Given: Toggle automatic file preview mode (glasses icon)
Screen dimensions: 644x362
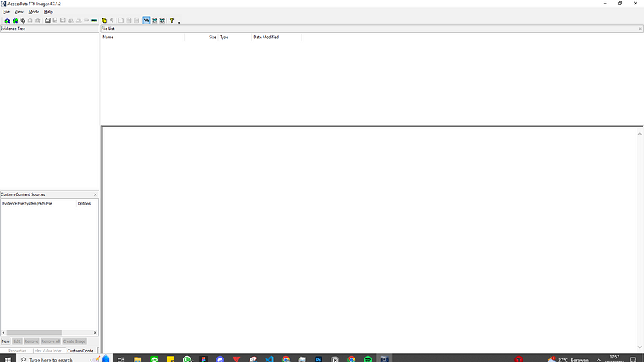Looking at the screenshot, I should (146, 21).
